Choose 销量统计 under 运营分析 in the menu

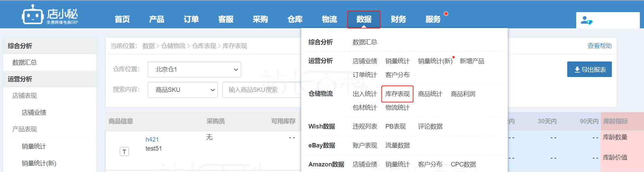(397, 61)
